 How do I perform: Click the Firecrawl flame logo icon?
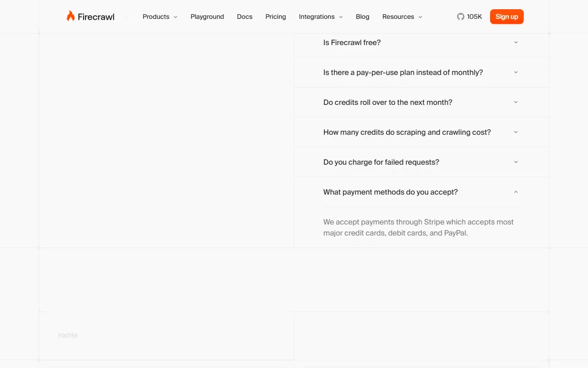pyautogui.click(x=70, y=16)
